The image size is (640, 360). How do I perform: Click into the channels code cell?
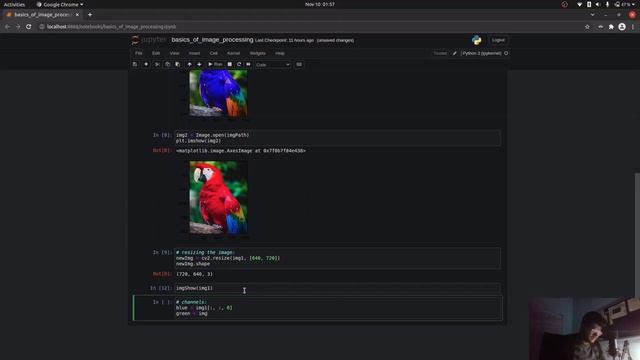point(338,308)
